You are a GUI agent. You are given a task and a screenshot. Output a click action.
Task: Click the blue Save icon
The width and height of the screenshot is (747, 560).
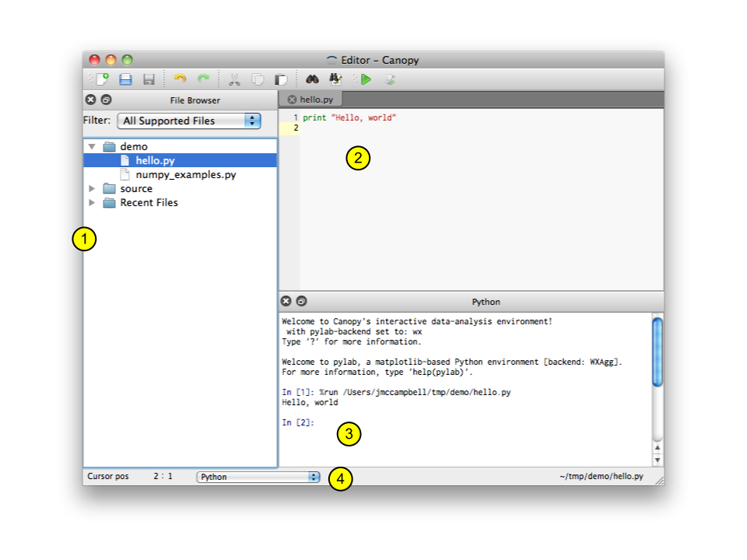[125, 79]
